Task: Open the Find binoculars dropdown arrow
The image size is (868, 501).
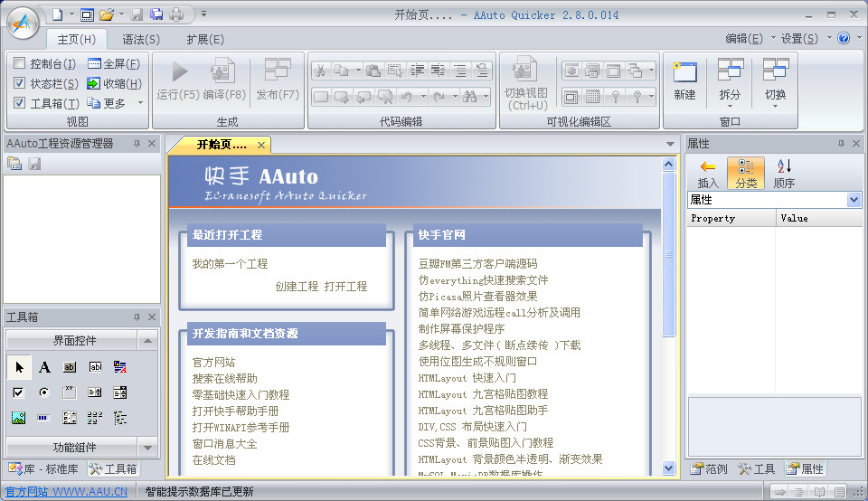Action: click(x=486, y=97)
